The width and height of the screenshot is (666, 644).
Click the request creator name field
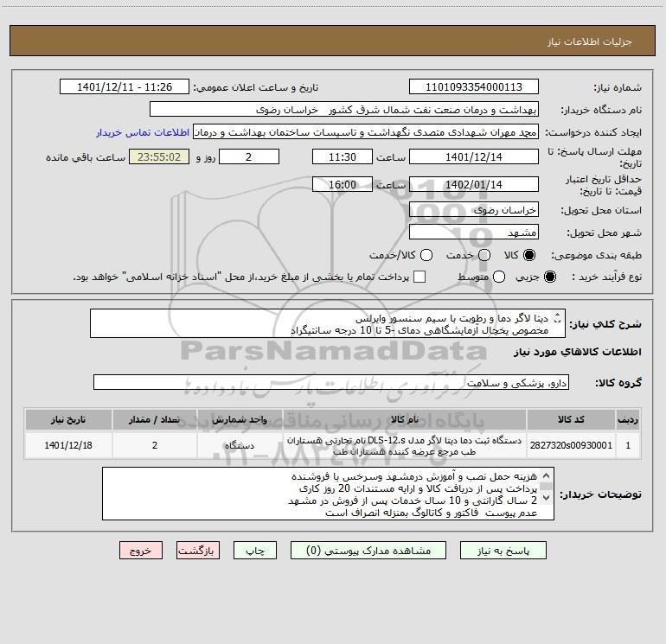(366, 132)
